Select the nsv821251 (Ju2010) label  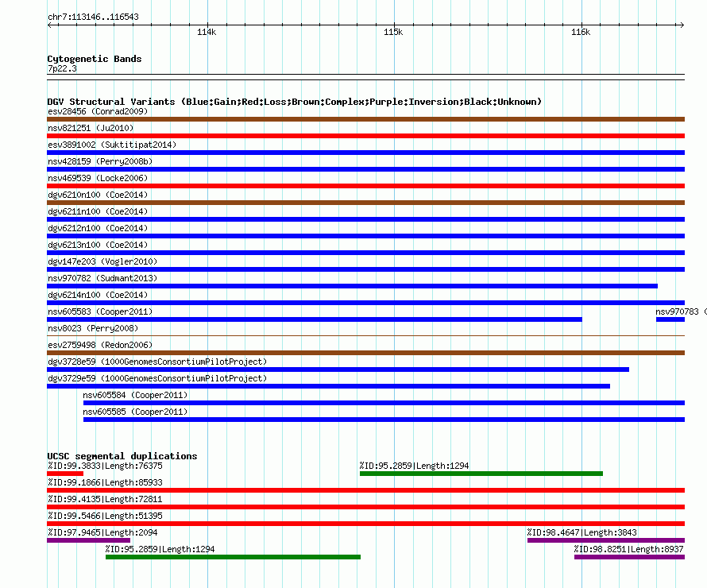(91, 128)
